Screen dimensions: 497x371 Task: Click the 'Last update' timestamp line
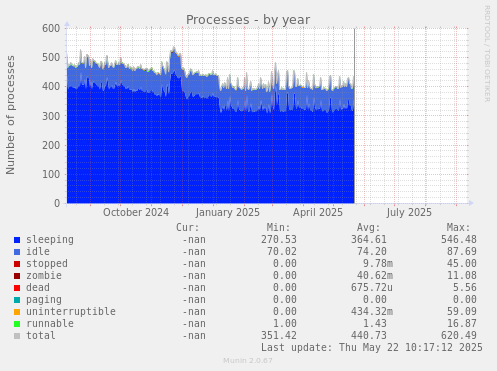[372, 348]
